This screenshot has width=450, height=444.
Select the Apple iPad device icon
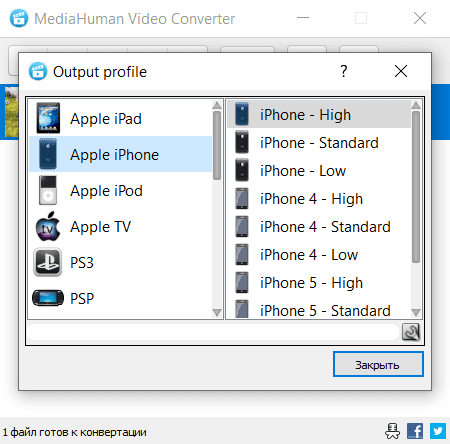[48, 118]
